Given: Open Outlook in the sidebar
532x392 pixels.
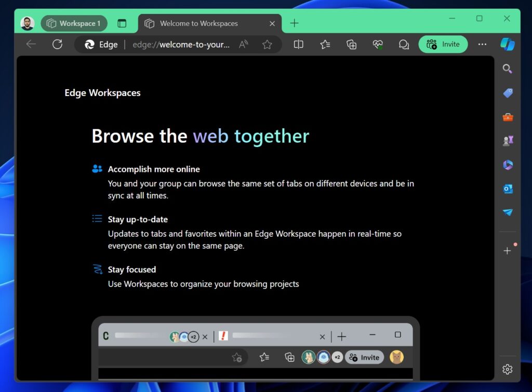Looking at the screenshot, I should pyautogui.click(x=508, y=188).
